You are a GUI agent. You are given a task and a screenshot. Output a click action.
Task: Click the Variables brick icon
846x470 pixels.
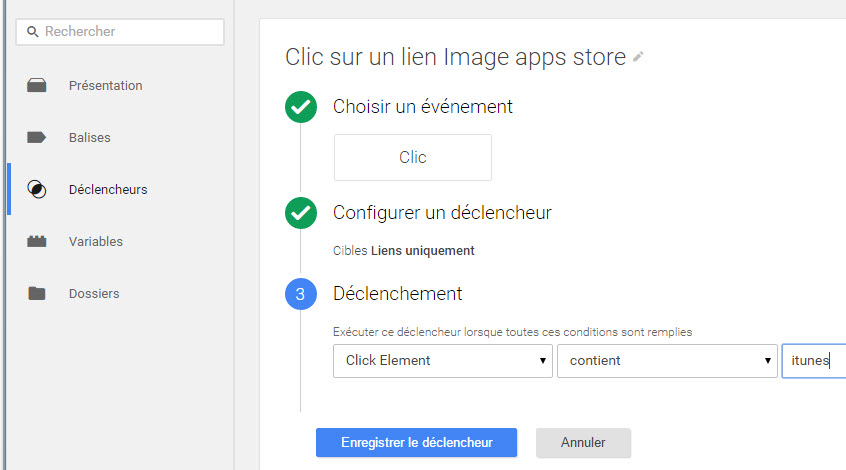[x=37, y=241]
